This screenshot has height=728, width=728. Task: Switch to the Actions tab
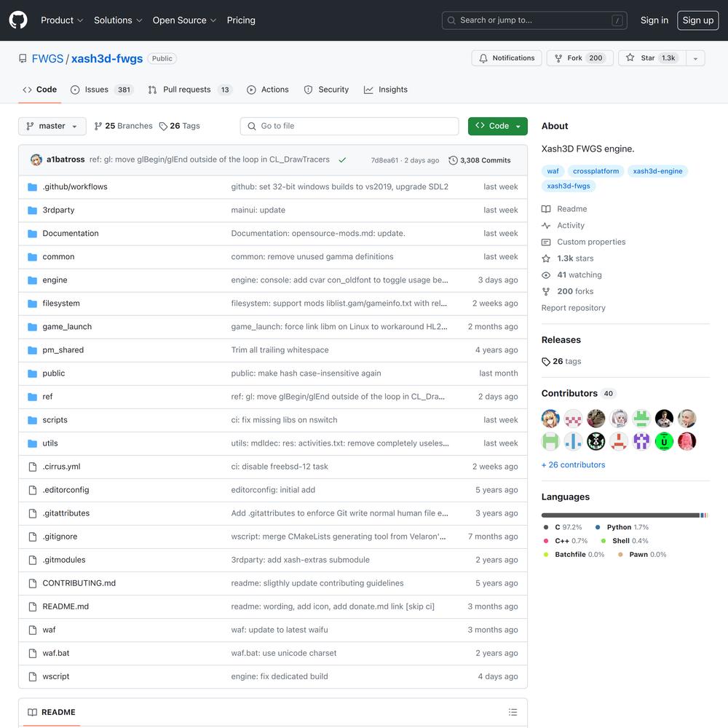click(268, 90)
